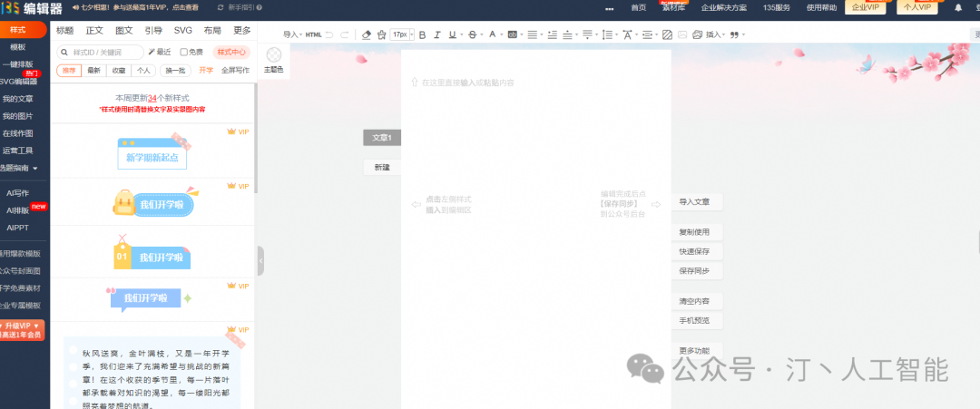Click the text background color icon
Image resolution: width=980 pixels, height=409 pixels.
pos(512,35)
